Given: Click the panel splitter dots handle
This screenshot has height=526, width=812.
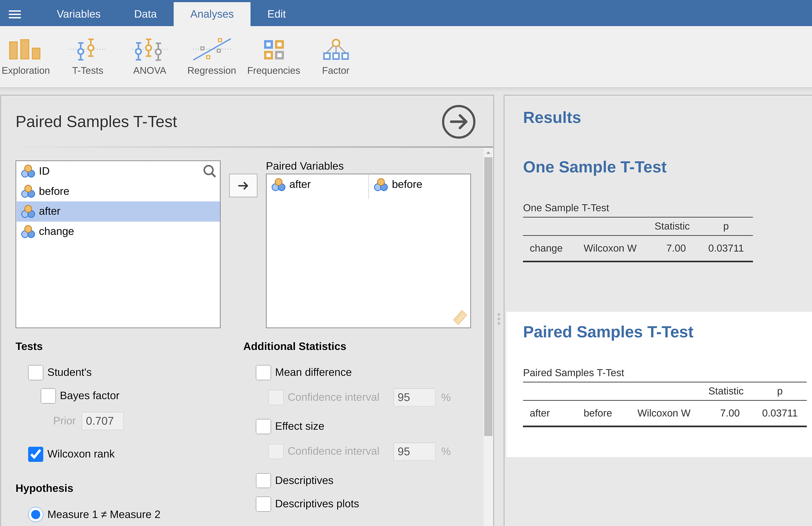Looking at the screenshot, I should coord(499,319).
